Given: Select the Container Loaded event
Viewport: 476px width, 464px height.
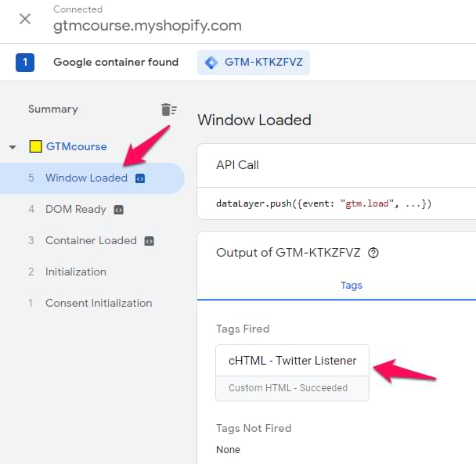Looking at the screenshot, I should 91,241.
